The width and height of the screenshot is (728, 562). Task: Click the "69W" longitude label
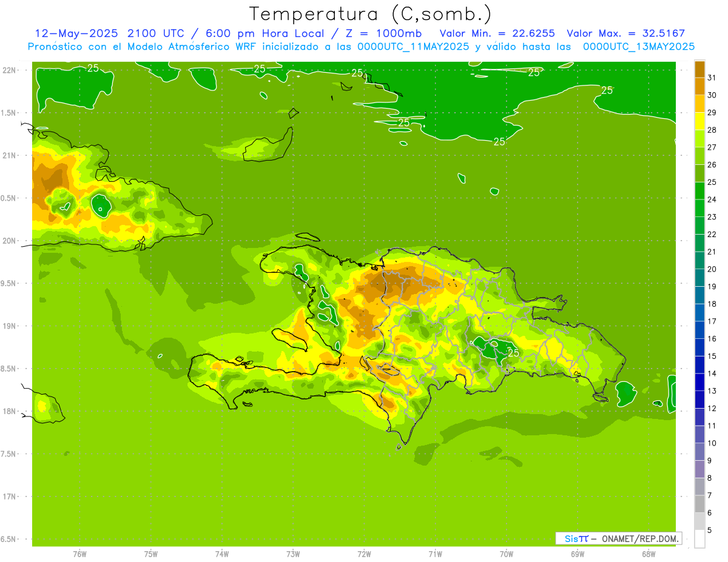point(578,554)
